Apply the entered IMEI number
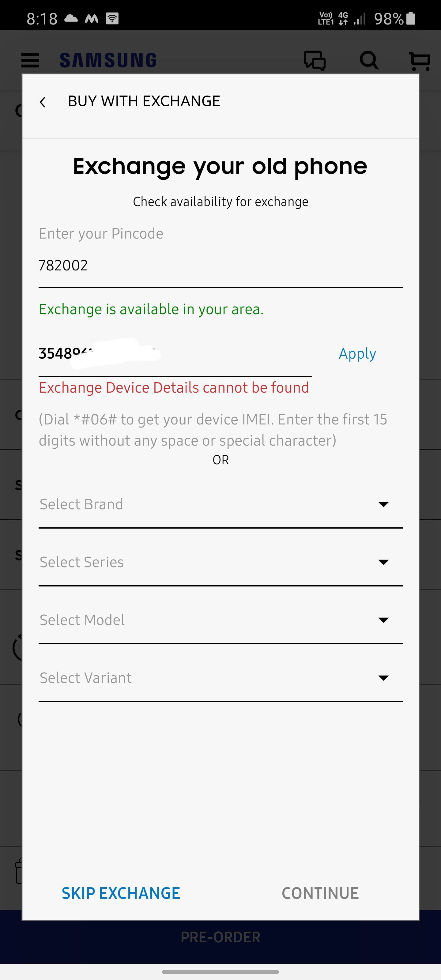Screen dimensions: 441x980 pyautogui.click(x=356, y=353)
